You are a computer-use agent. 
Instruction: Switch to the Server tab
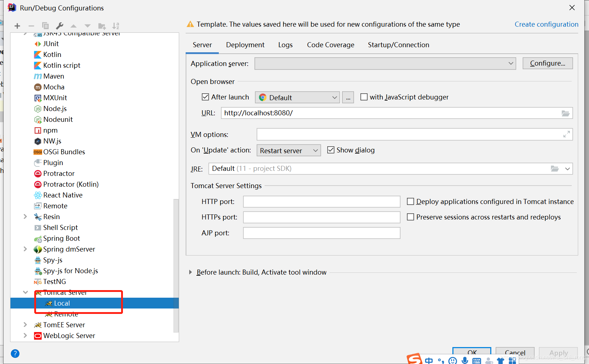[x=202, y=45]
